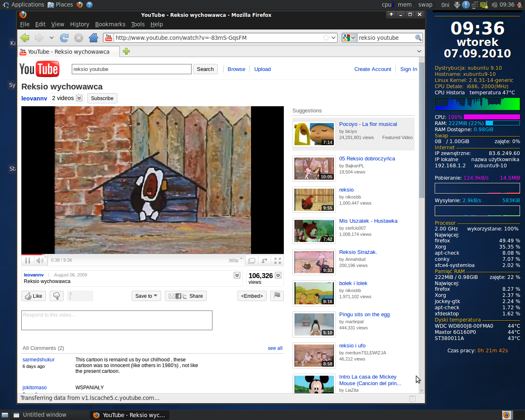Dislike the video with thumbs-down
The image size is (525, 420).
[57, 296]
